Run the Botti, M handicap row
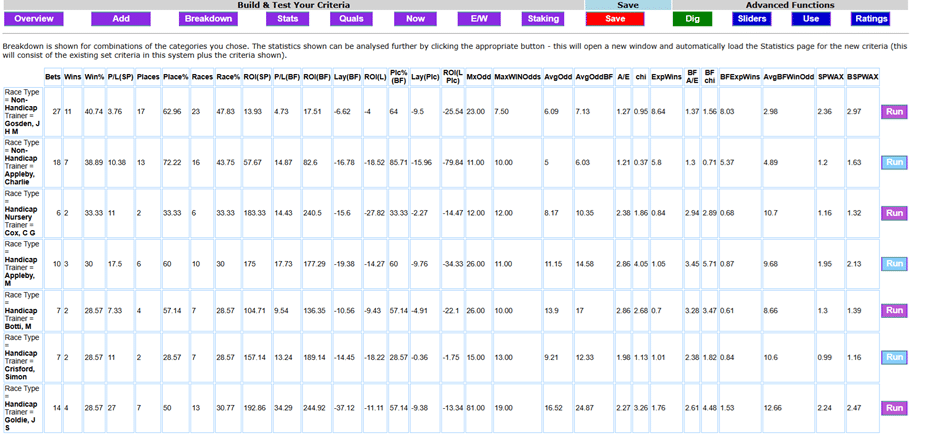Image resolution: width=940 pixels, height=434 pixels. click(x=894, y=311)
